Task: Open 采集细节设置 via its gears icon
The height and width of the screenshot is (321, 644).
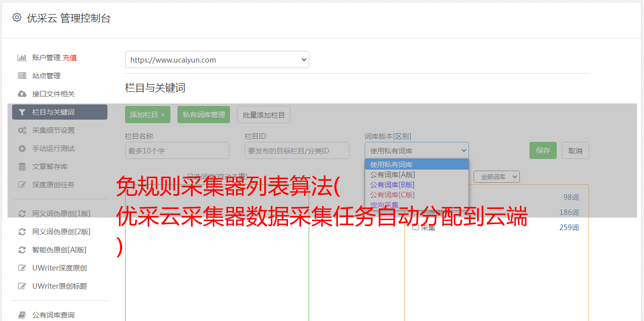Action: 22,130
